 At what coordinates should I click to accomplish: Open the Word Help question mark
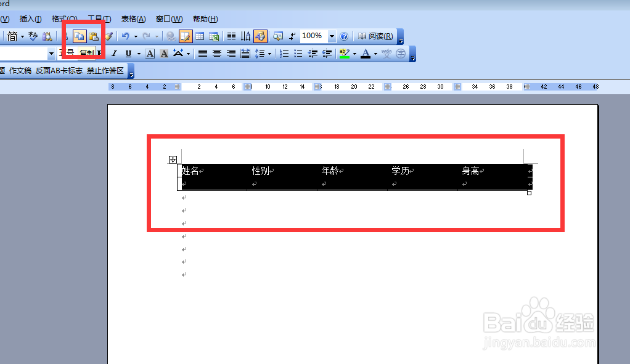coord(344,36)
